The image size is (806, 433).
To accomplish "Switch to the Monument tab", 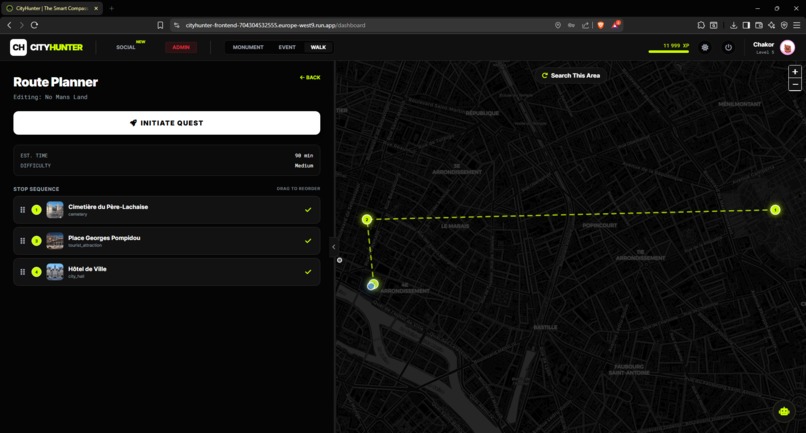I will pos(248,47).
